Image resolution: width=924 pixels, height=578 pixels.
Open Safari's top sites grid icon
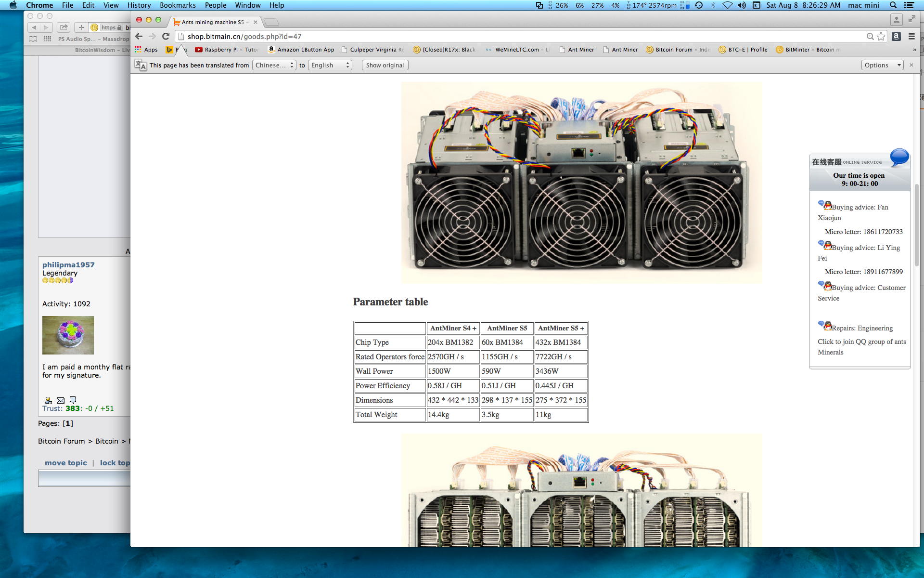[x=47, y=39]
